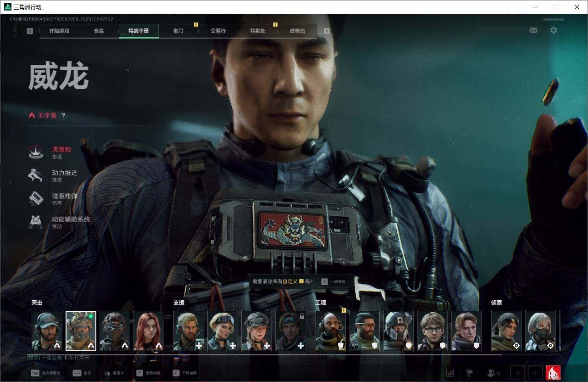Screen dimensions: 588x382
Task: Open the 交易行 tab
Action: 218,31
